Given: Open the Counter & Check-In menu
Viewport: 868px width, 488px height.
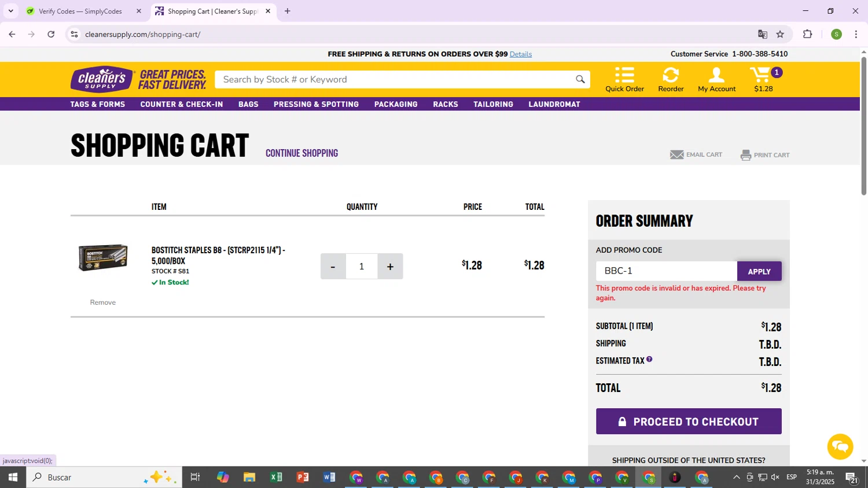Looking at the screenshot, I should (182, 104).
